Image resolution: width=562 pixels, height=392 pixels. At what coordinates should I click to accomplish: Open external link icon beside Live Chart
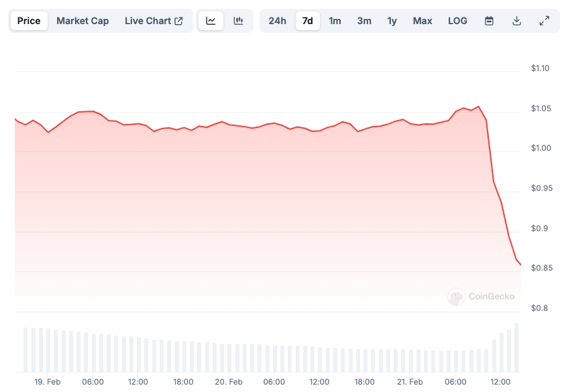[178, 21]
